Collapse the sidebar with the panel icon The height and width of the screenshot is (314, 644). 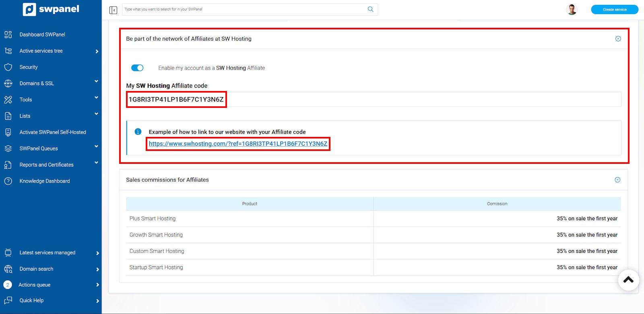(x=113, y=10)
